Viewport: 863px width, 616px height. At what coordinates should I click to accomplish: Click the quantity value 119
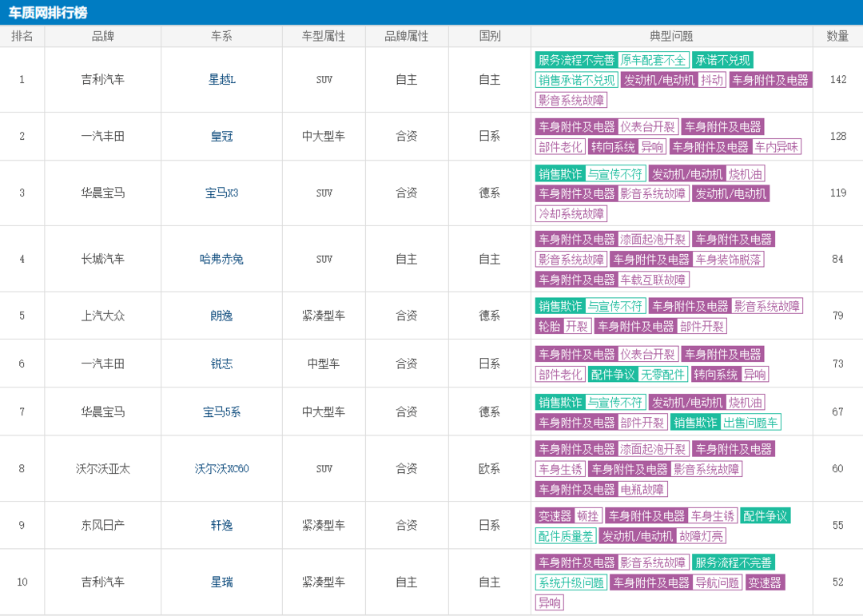coord(838,193)
